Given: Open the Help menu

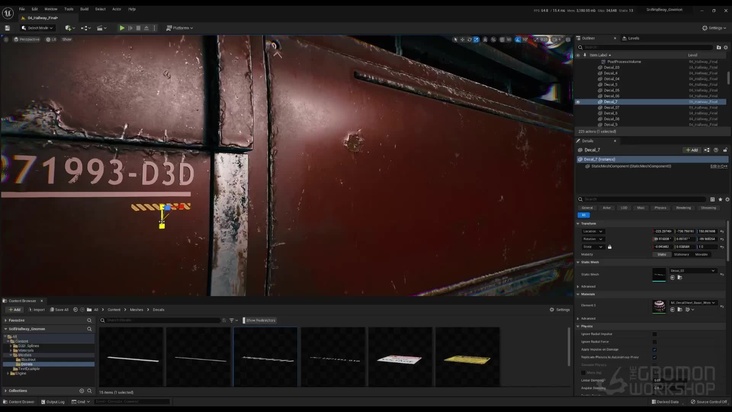Looking at the screenshot, I should (x=132, y=9).
